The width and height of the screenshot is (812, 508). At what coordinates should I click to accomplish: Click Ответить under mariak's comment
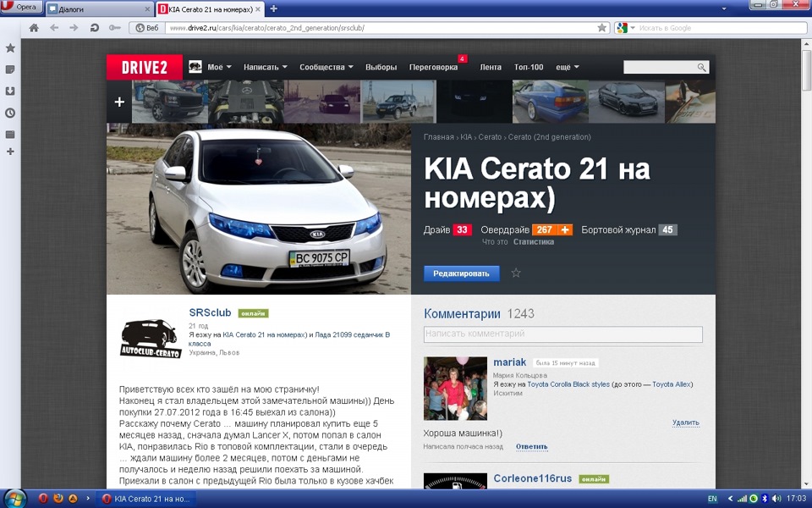tap(531, 447)
